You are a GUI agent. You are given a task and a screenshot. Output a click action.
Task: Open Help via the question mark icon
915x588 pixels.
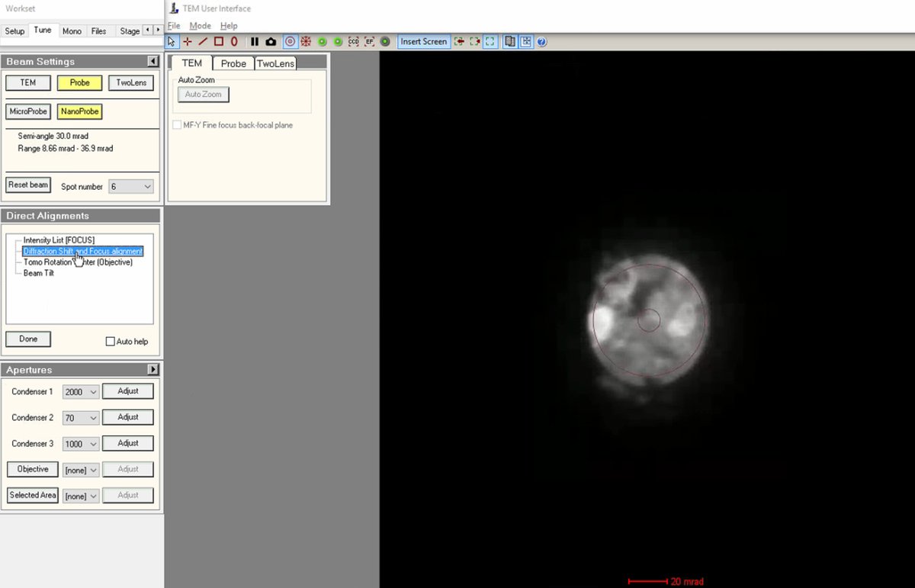[x=541, y=41]
